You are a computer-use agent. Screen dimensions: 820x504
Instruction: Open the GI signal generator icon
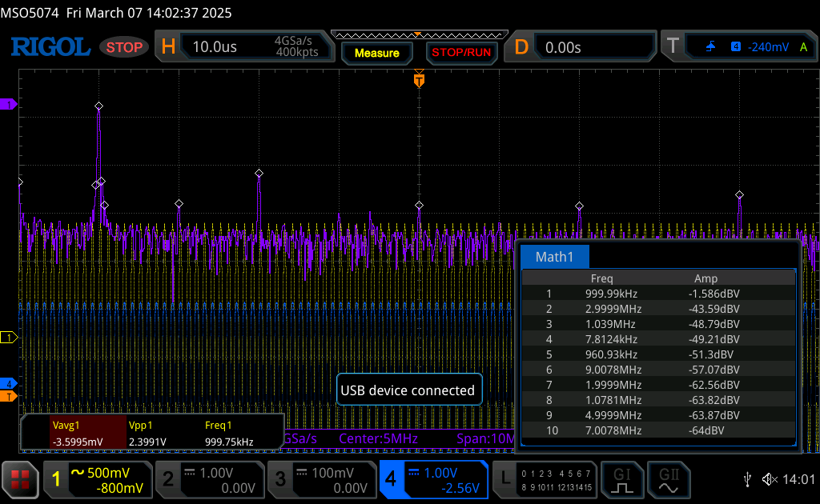tap(623, 479)
